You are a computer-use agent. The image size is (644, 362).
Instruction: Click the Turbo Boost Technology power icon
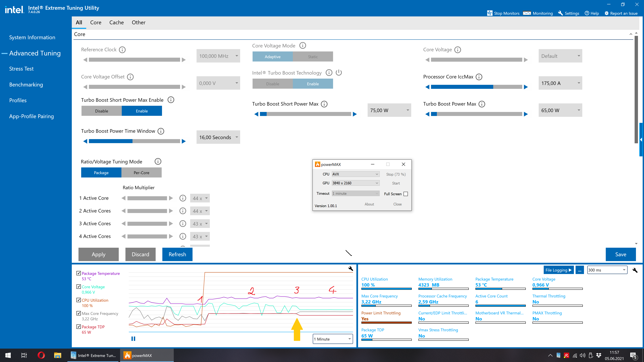pos(338,73)
